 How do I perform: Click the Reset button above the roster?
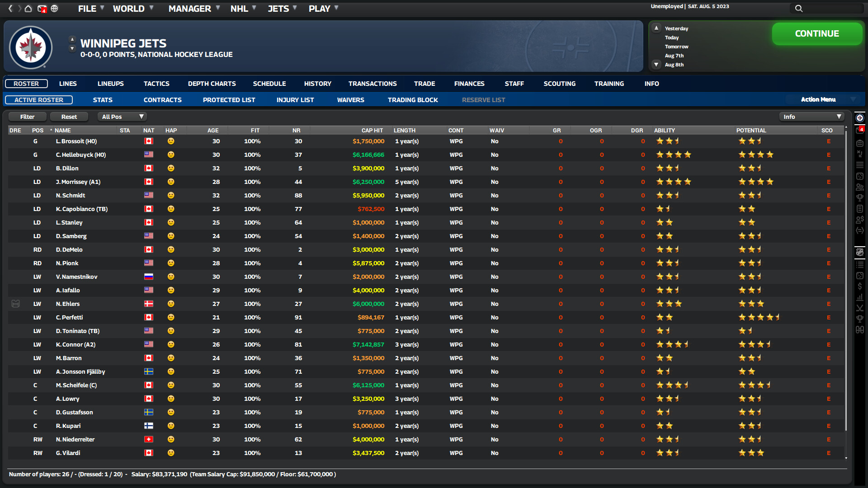[69, 117]
